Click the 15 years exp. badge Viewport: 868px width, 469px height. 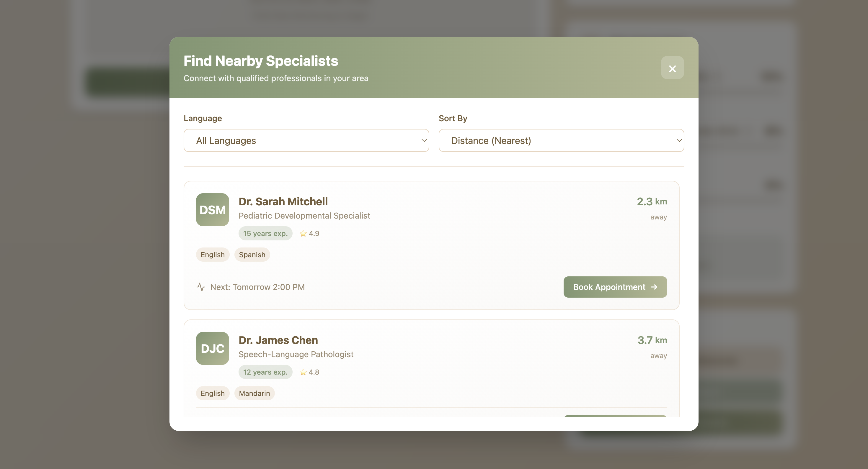tap(265, 234)
